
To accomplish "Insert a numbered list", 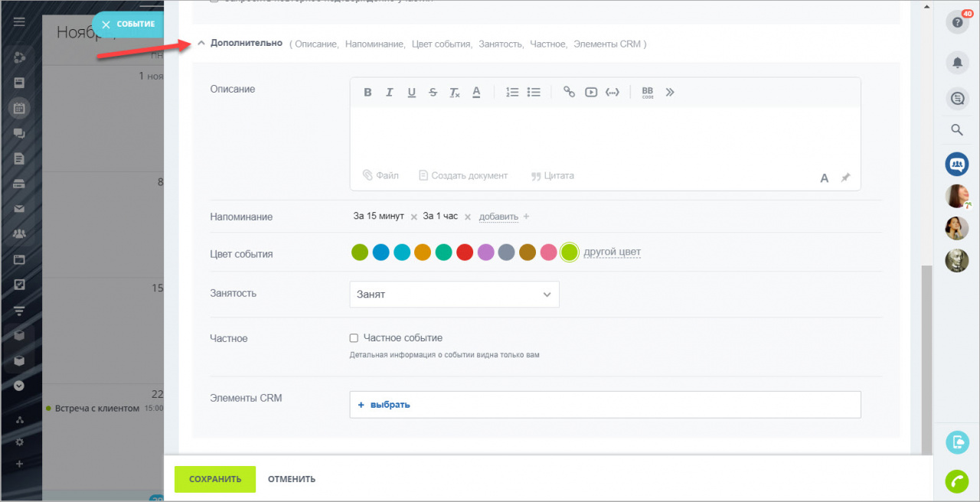I will click(x=512, y=93).
